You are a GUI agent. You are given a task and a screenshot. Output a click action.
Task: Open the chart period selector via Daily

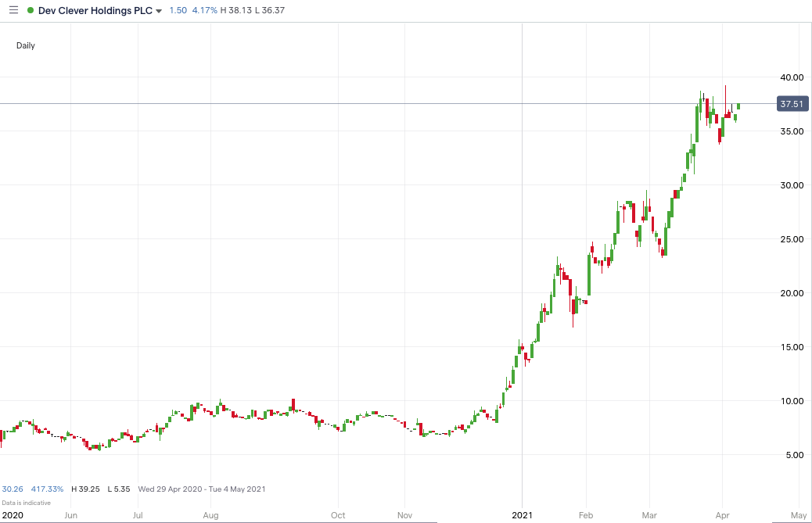point(26,45)
